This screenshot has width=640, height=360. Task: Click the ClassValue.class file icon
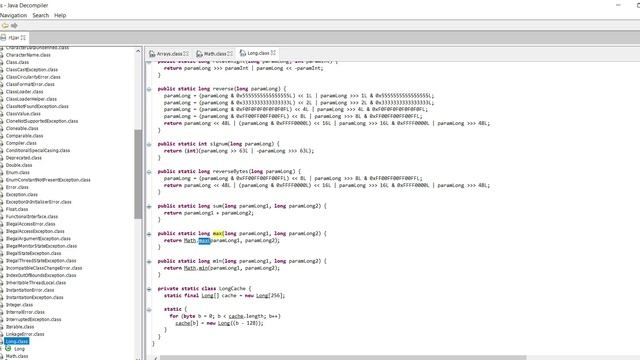2,113
